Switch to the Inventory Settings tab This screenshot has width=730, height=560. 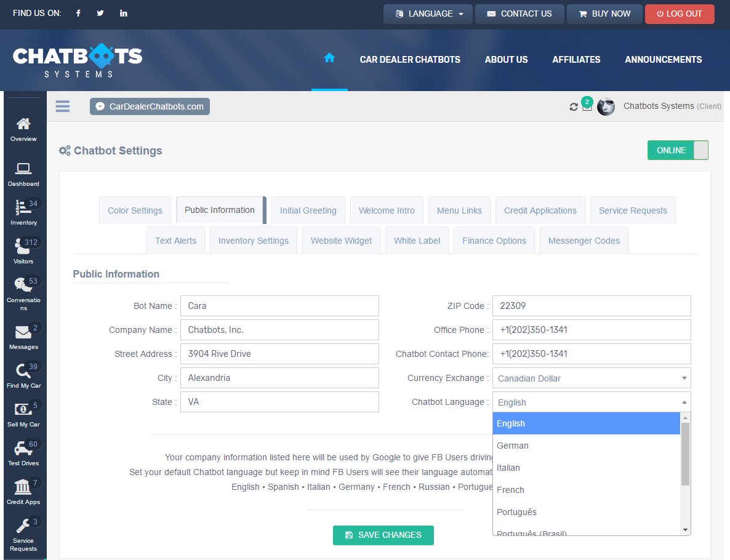[253, 241]
